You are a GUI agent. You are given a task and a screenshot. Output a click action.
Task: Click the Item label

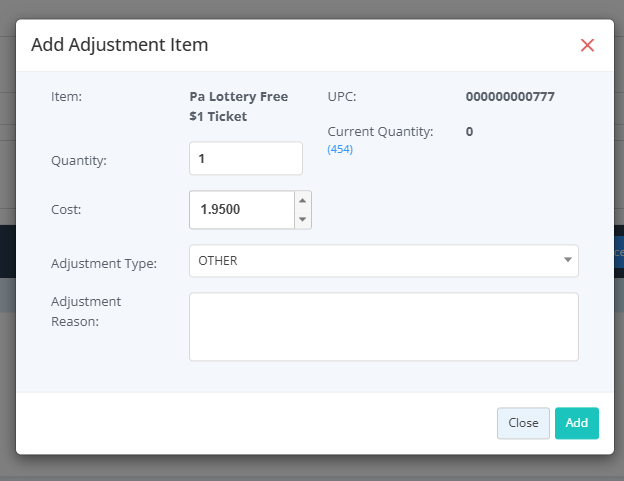click(66, 97)
